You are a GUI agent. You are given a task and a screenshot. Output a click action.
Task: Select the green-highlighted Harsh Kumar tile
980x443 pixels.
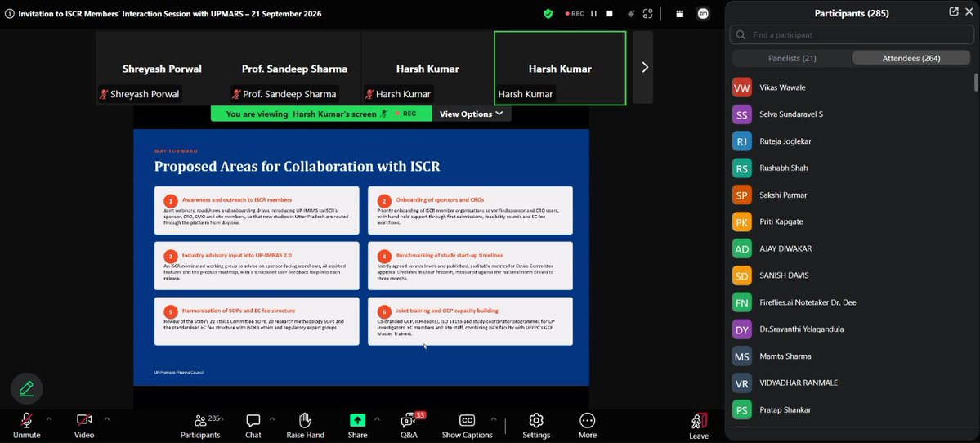(x=560, y=68)
